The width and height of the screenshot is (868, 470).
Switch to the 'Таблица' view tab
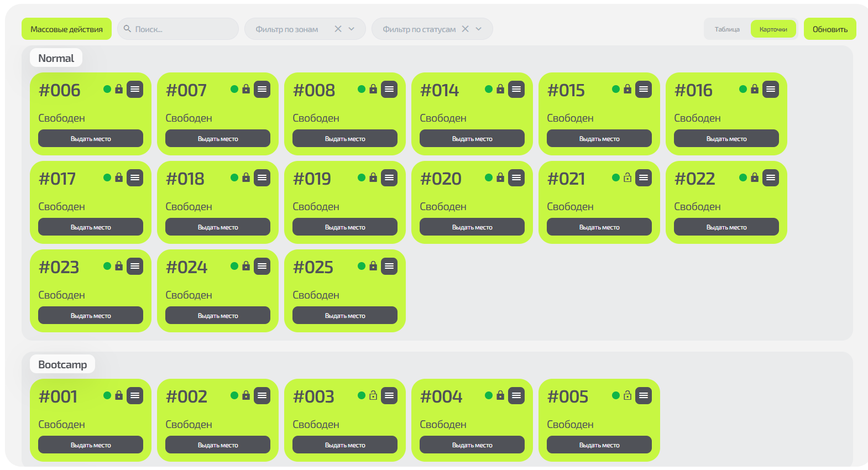727,29
